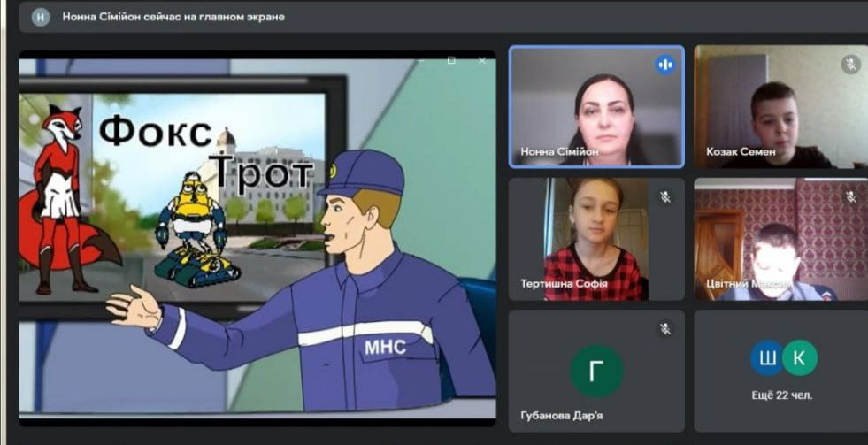The image size is (868, 445).
Task: Select Тертишна Софія's video tile
Action: pos(596,239)
